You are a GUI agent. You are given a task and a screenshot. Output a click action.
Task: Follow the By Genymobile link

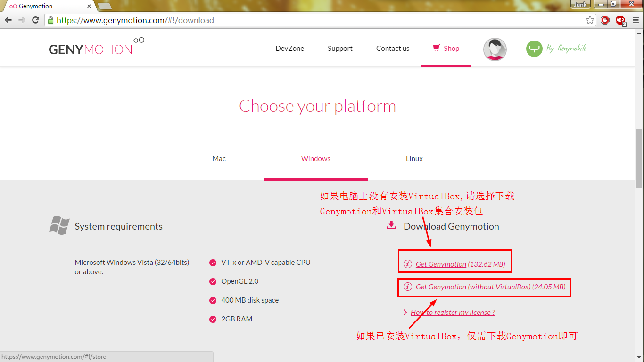(566, 48)
